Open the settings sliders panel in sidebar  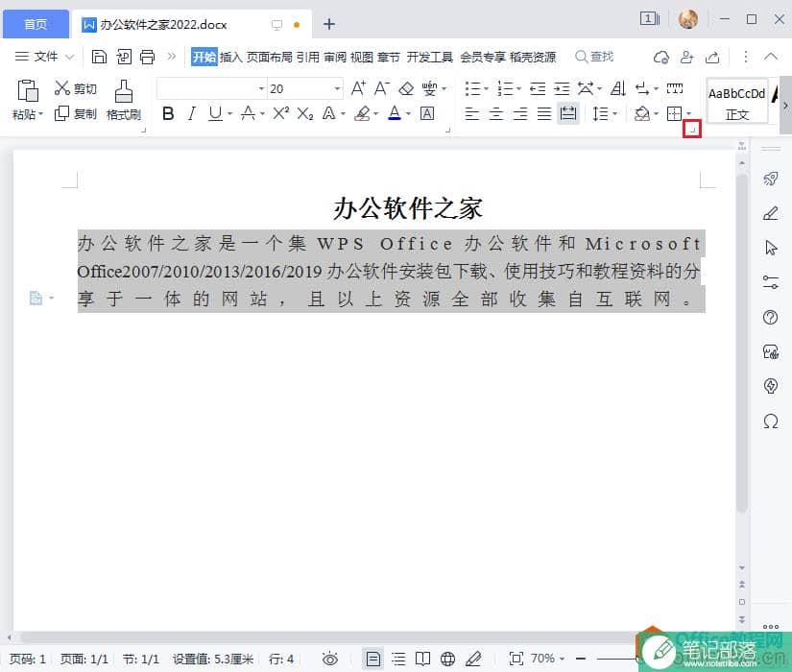click(x=770, y=282)
